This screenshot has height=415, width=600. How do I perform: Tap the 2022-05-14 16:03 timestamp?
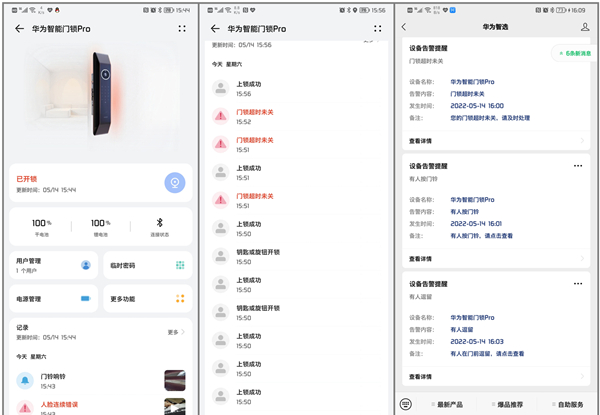click(477, 341)
